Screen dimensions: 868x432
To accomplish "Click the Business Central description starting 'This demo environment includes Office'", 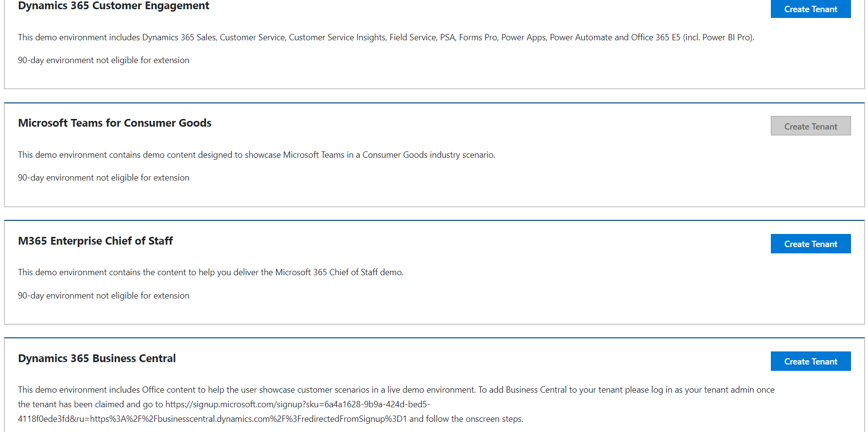I will [x=396, y=404].
